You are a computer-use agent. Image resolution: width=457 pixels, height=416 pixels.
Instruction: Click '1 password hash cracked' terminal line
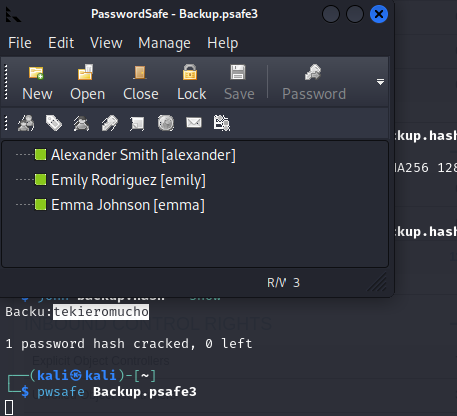pos(129,344)
